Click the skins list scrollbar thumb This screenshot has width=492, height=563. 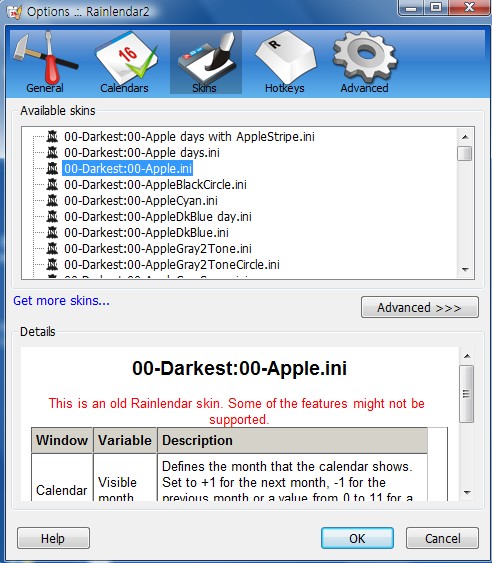tap(465, 153)
